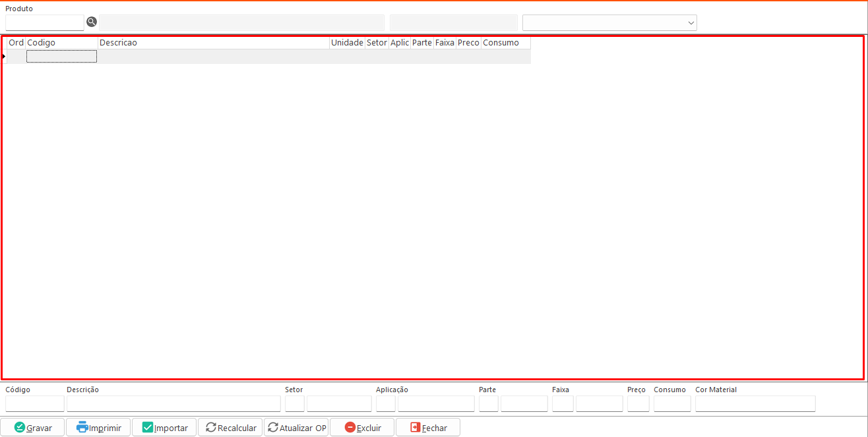Click the Produto code input field
This screenshot has height=437, width=868.
(x=45, y=23)
